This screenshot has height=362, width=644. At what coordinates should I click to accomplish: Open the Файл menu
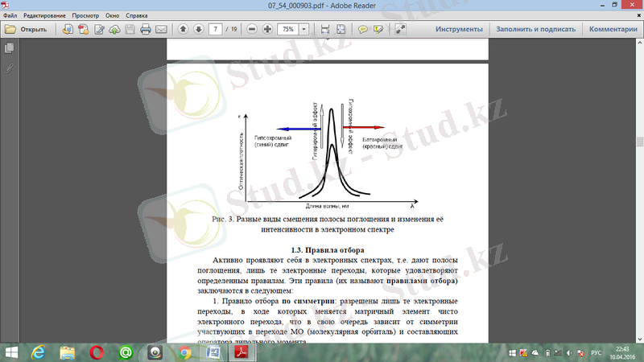(x=11, y=15)
